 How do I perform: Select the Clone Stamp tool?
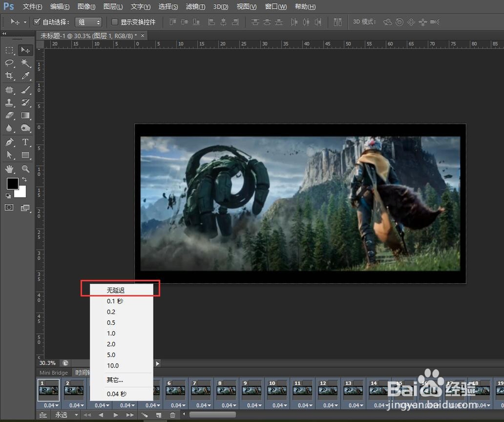9,102
